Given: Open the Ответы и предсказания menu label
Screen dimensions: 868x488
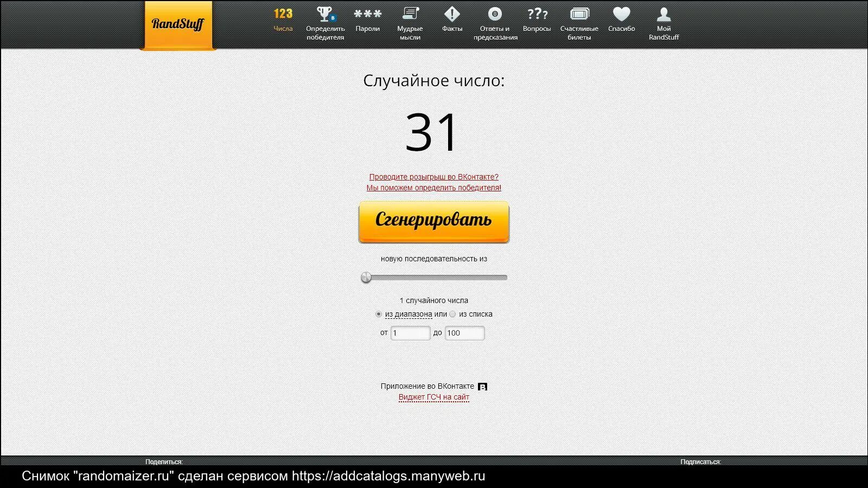Looking at the screenshot, I should coord(495,33).
